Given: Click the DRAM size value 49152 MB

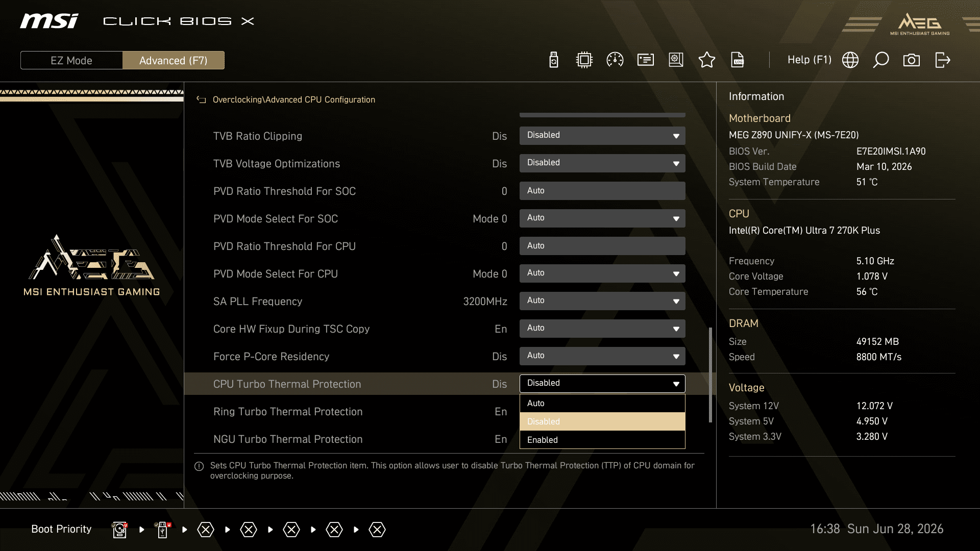Looking at the screenshot, I should (x=877, y=342).
